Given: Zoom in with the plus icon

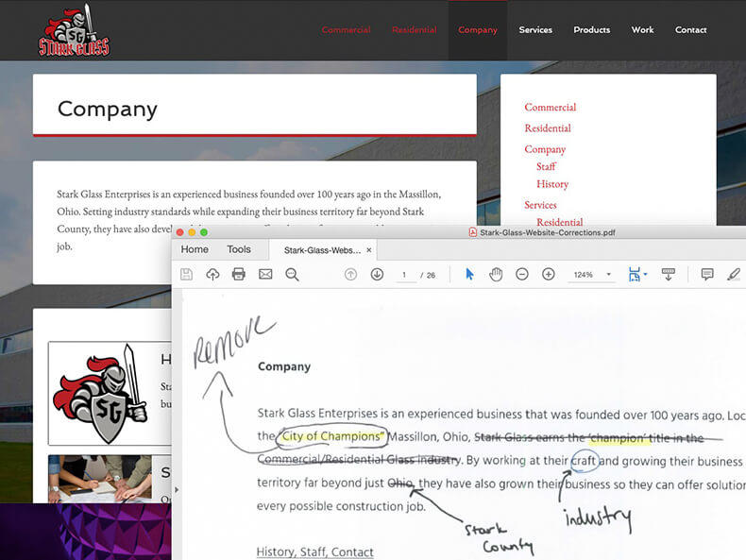Looking at the screenshot, I should point(549,274).
